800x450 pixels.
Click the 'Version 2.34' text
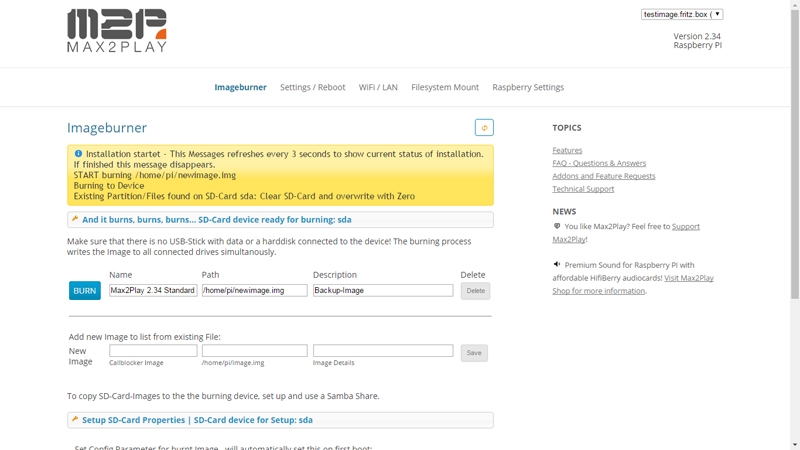pyautogui.click(x=697, y=36)
